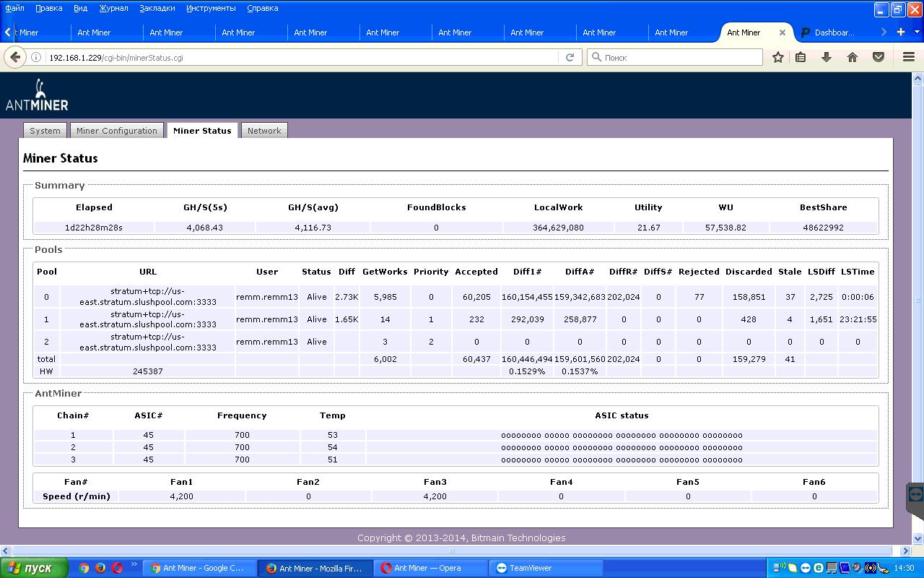Open the Справка menu
924x578 pixels.
pos(262,8)
